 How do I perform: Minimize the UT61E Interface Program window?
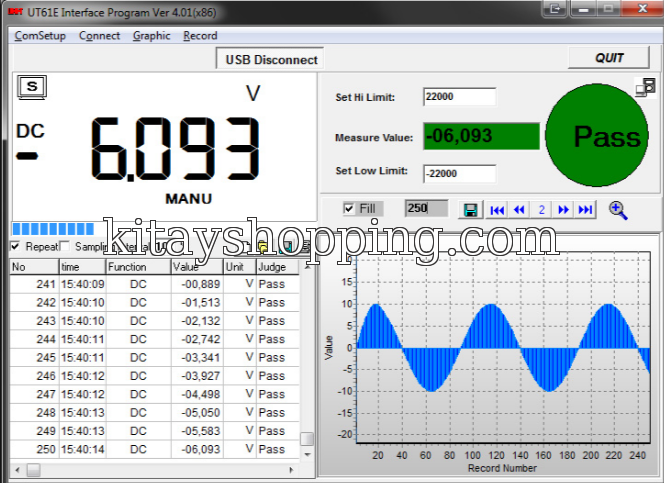coord(583,8)
